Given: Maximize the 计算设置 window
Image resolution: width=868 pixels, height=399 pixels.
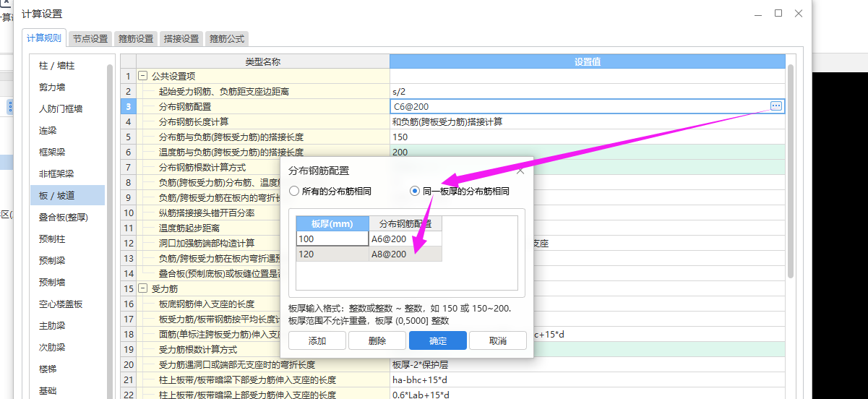Looking at the screenshot, I should click(x=778, y=13).
